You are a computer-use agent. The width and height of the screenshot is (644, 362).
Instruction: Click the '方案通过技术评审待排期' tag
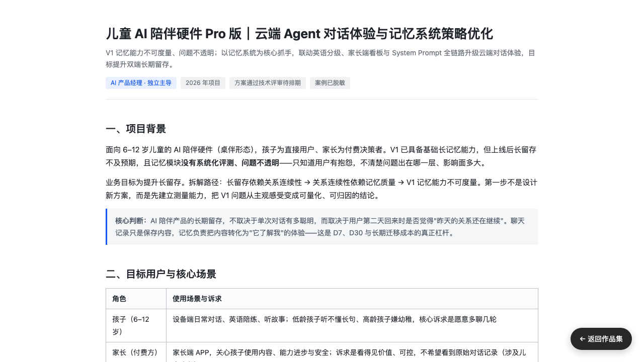pyautogui.click(x=268, y=83)
